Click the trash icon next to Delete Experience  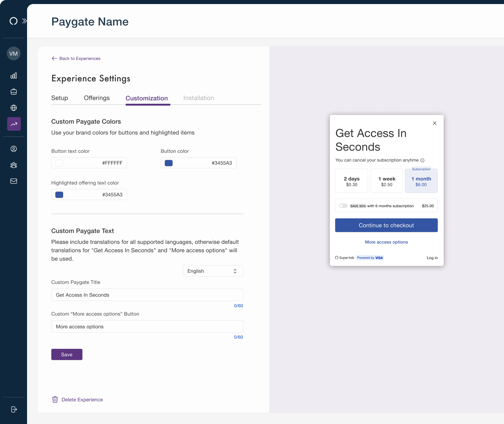tap(55, 399)
